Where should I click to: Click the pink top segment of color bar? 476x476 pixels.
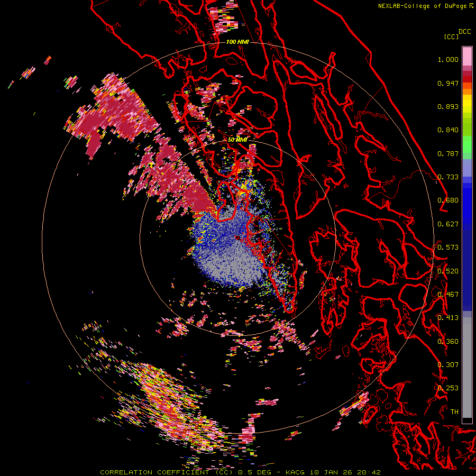pos(467,57)
